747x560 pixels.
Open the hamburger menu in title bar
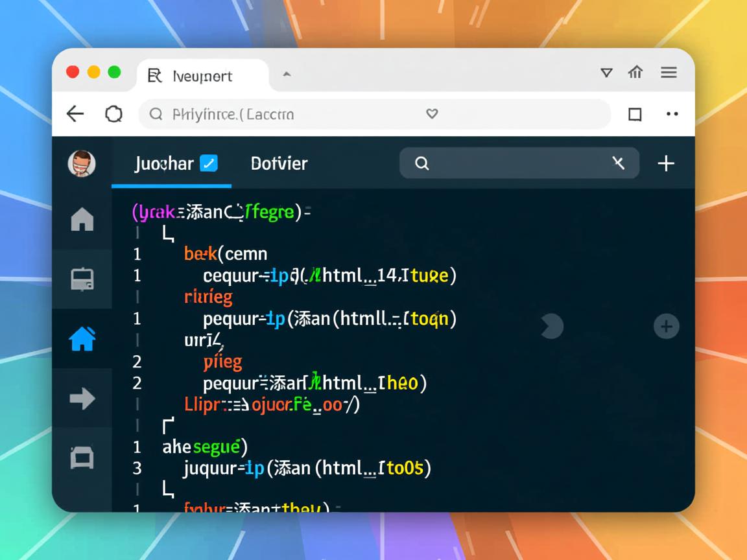tap(669, 73)
